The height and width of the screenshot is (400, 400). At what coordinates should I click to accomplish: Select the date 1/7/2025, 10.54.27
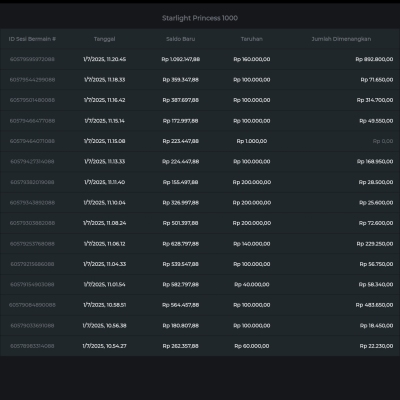104,346
